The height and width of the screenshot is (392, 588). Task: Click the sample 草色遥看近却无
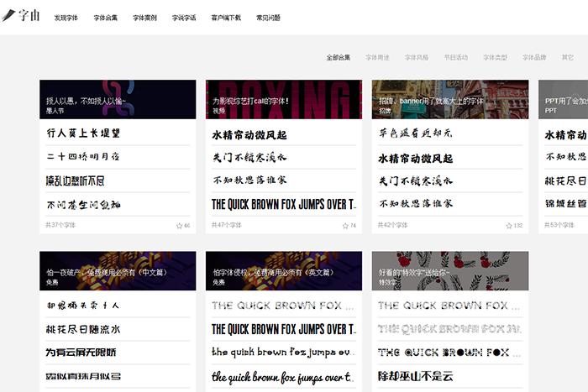[416, 133]
